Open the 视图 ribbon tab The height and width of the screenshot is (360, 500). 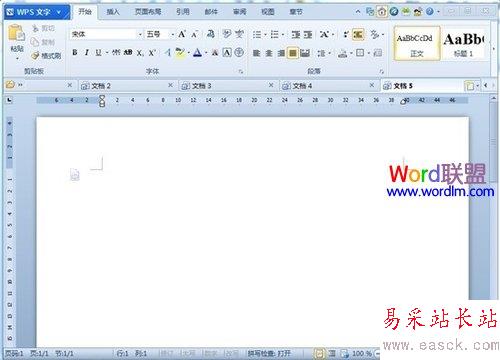coord(268,12)
